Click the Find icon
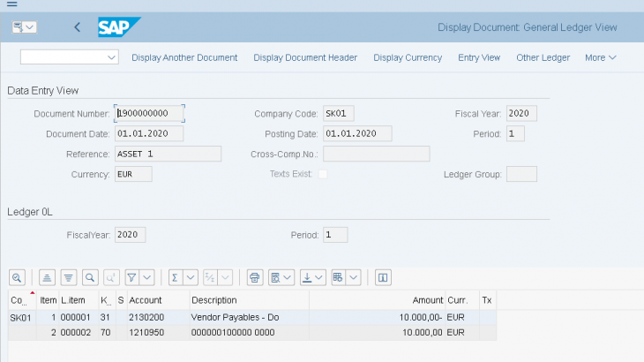The height and width of the screenshot is (362, 644). point(90,278)
